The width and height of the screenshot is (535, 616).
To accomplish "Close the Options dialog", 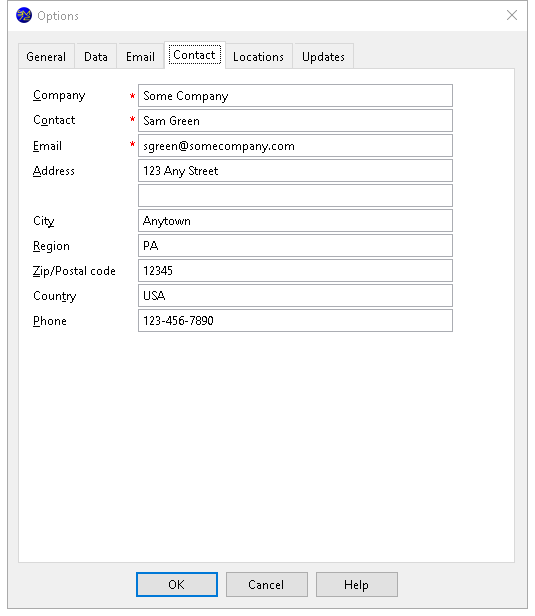I will click(511, 15).
